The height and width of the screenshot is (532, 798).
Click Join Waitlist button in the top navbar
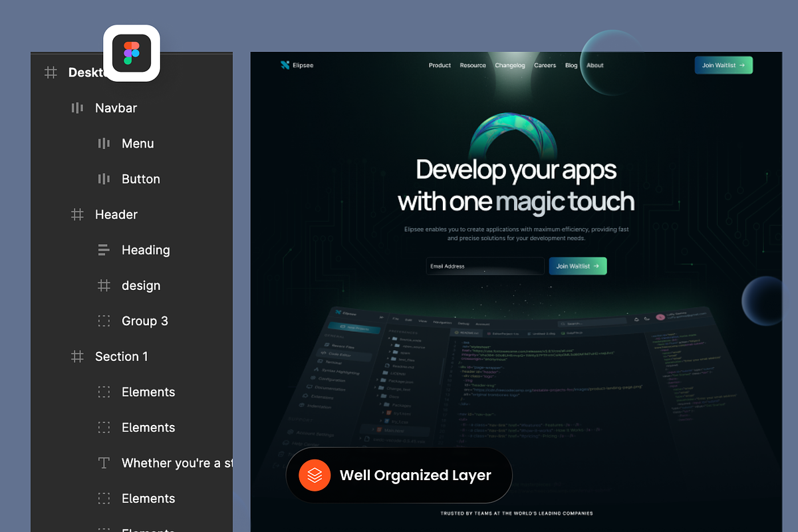coord(724,65)
